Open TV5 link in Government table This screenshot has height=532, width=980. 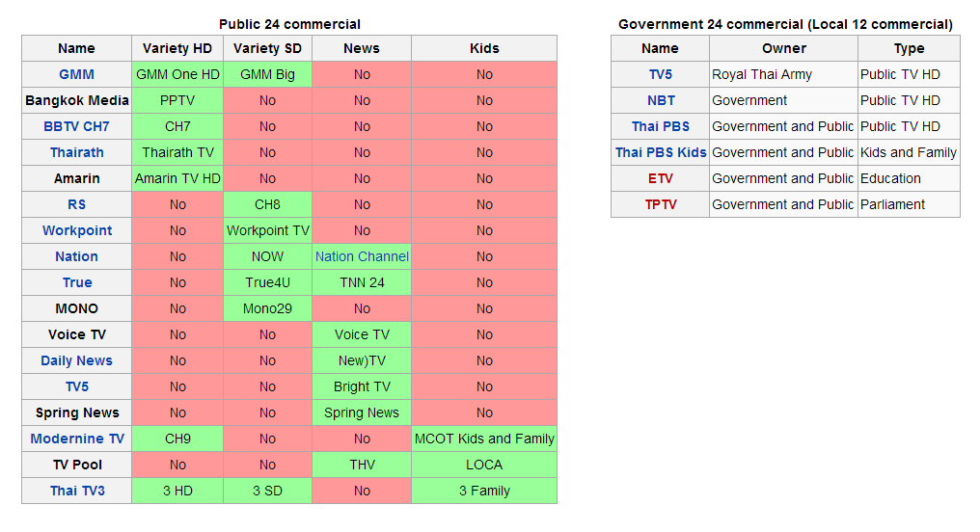660,74
